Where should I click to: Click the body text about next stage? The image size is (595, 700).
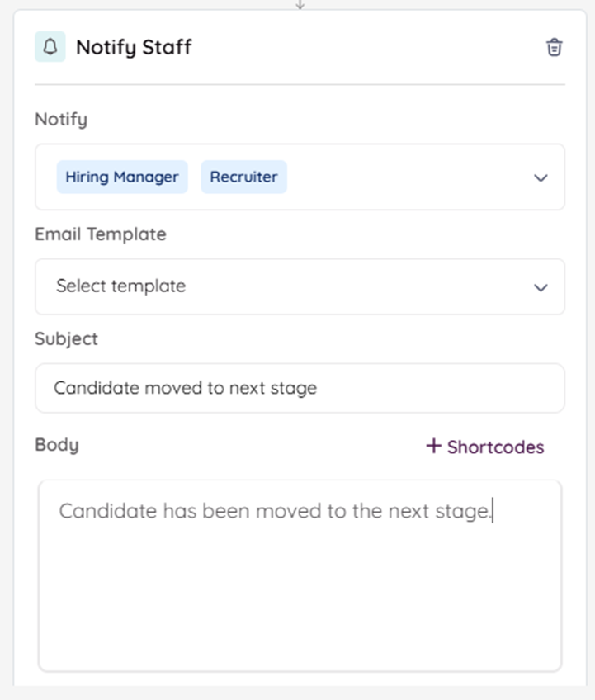tap(274, 511)
